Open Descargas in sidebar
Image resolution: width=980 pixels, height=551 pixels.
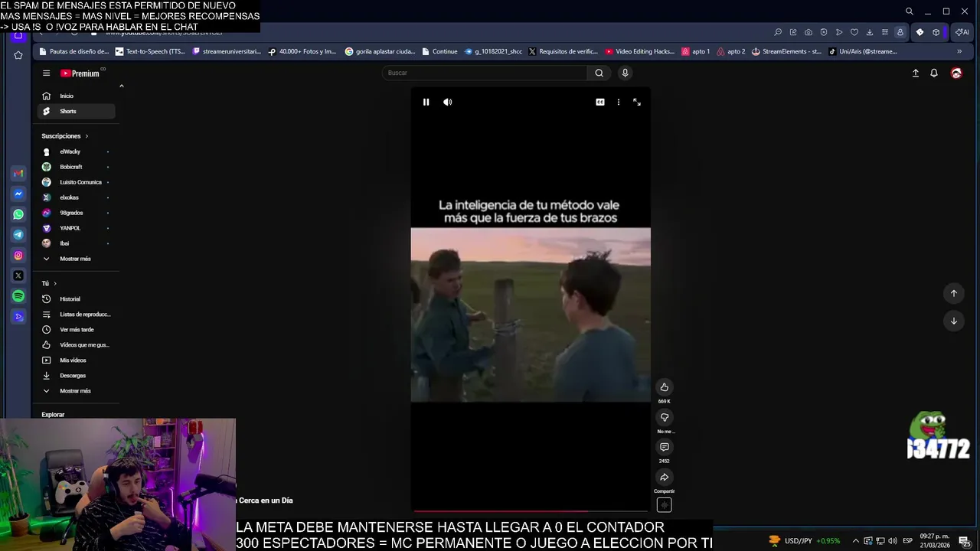(x=76, y=376)
